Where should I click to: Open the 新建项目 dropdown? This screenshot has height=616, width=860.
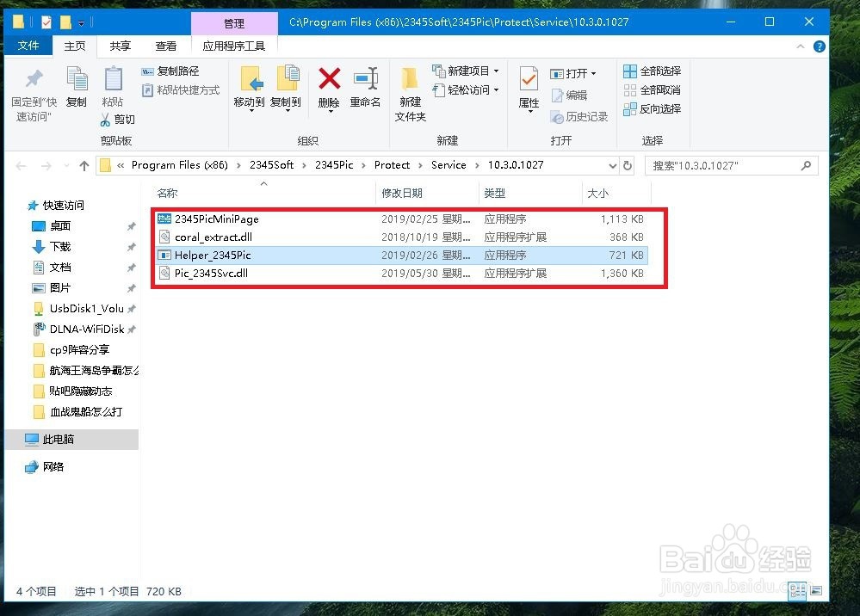(467, 71)
